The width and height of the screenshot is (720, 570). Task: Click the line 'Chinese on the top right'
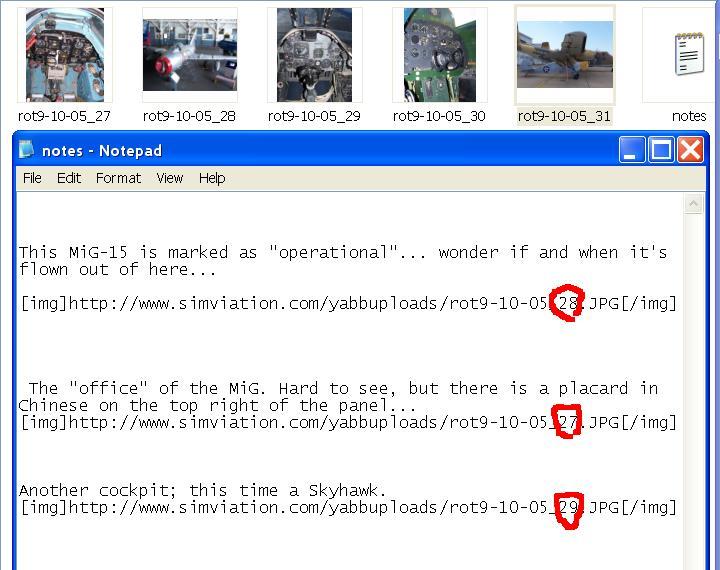point(217,406)
